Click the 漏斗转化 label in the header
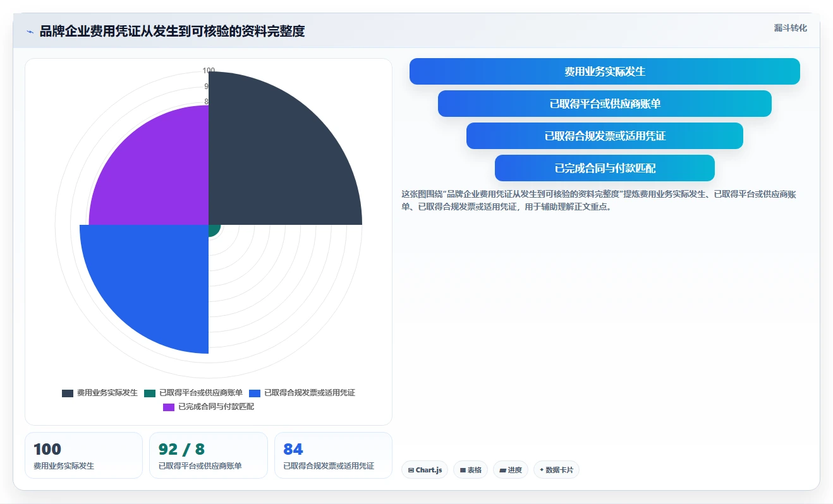This screenshot has height=504, width=833. (791, 28)
